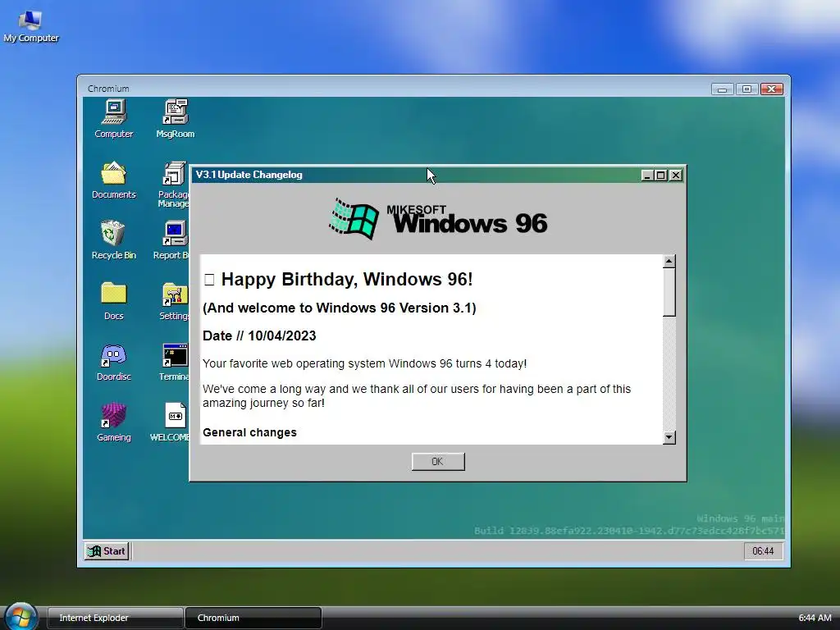This screenshot has height=630, width=840.
Task: Click the Windows 96 Start button
Action: 107,550
